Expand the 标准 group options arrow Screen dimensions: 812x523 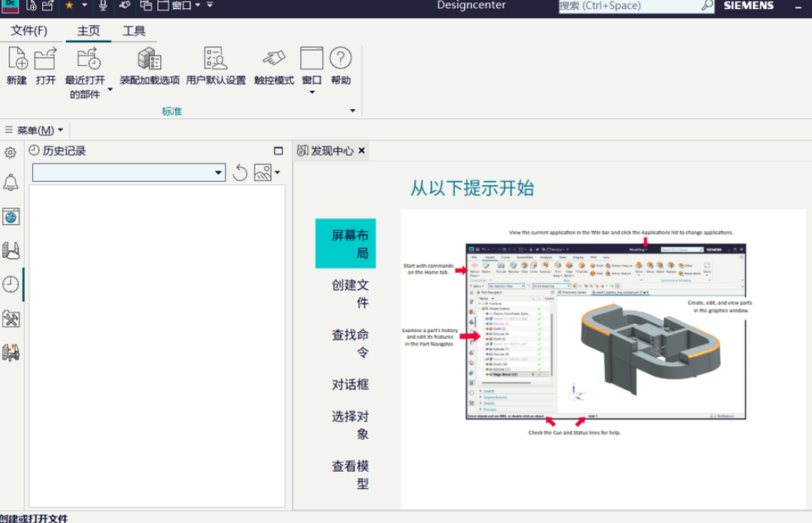(353, 110)
